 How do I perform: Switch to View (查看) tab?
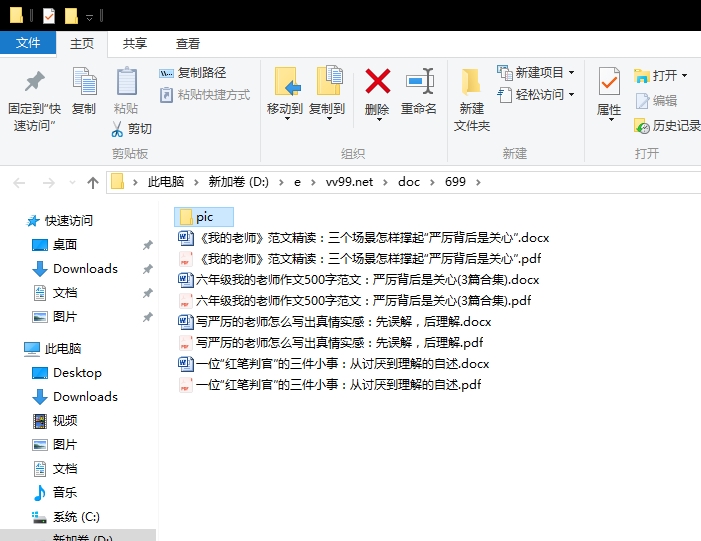(188, 43)
